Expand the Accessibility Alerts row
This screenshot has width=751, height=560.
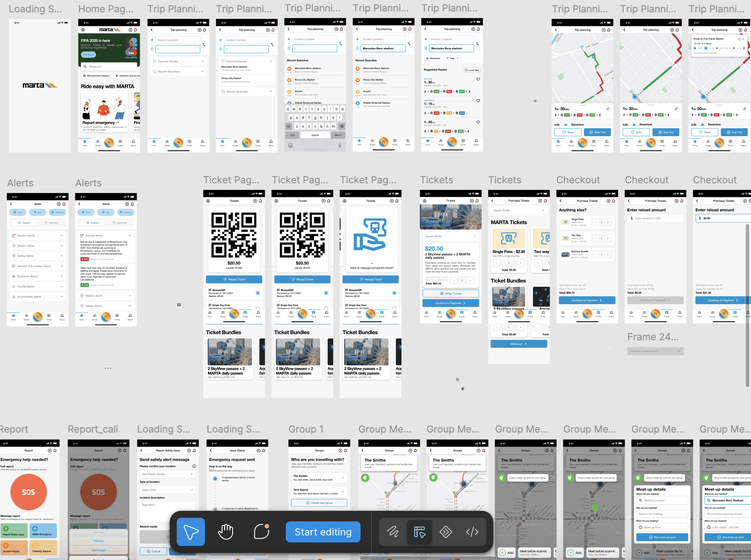tap(37, 297)
